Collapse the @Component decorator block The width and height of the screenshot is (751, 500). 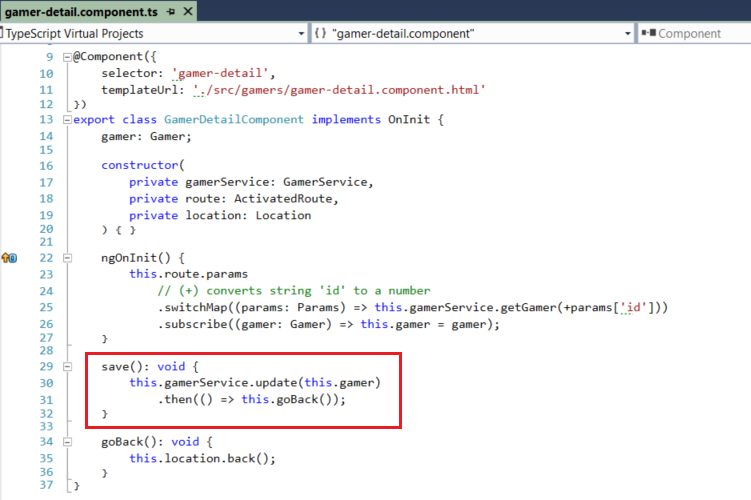coord(67,57)
